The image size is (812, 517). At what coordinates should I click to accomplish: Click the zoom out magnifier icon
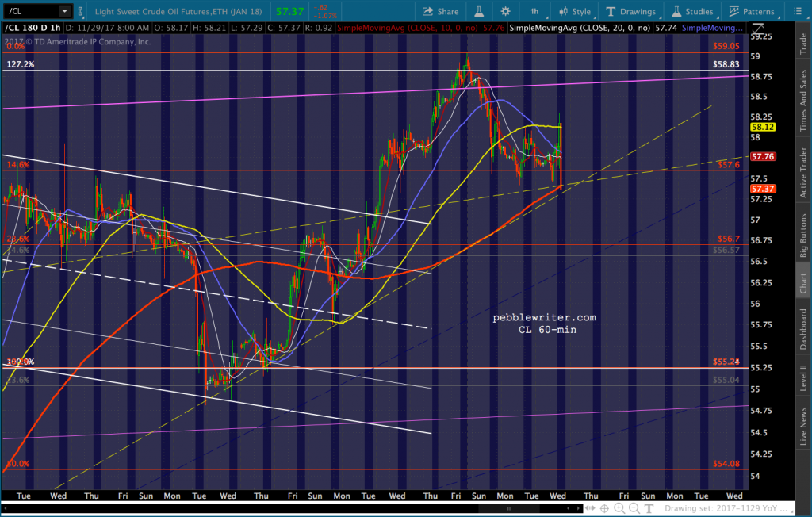634,509
